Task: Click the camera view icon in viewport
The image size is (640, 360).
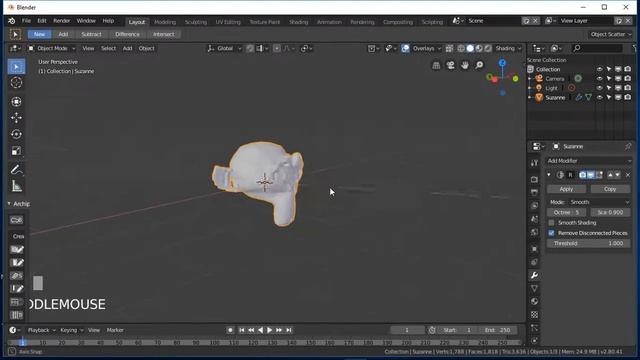Action: pyautogui.click(x=451, y=65)
